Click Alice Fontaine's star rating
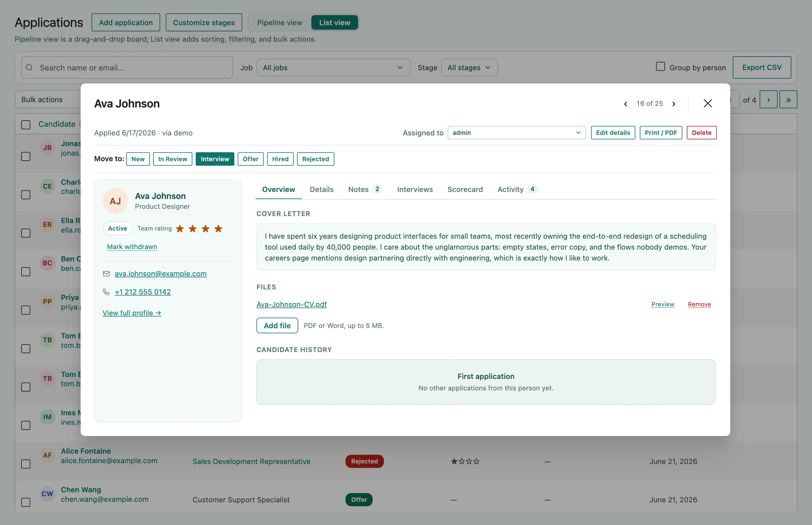The image size is (812, 525). pos(465,461)
